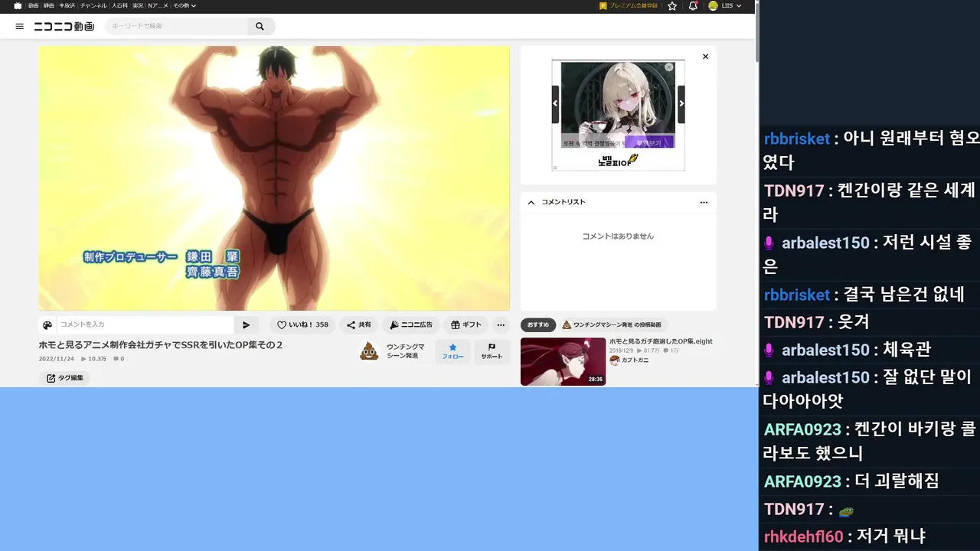Click the Niconico TV icon in top bar

pos(18,5)
